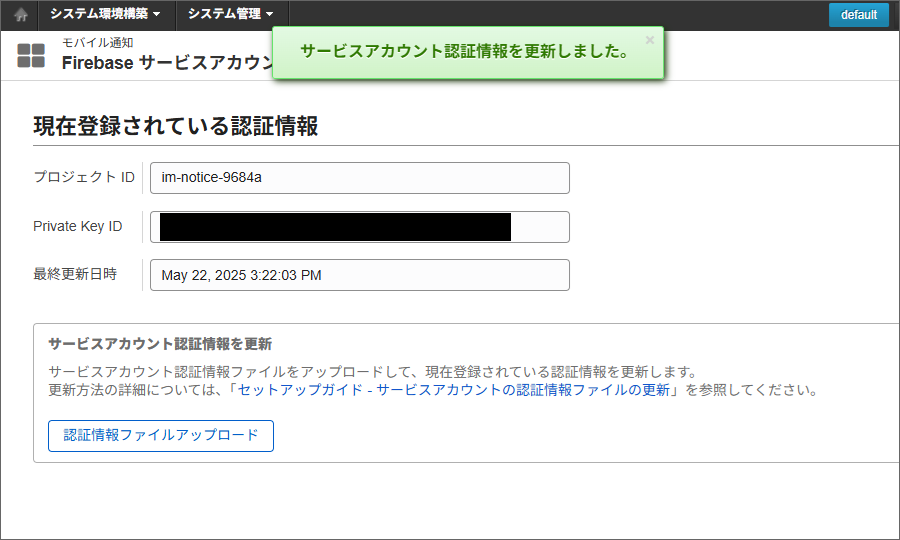Click the サービスアカウント認証情報を更新しました message text

(465, 52)
